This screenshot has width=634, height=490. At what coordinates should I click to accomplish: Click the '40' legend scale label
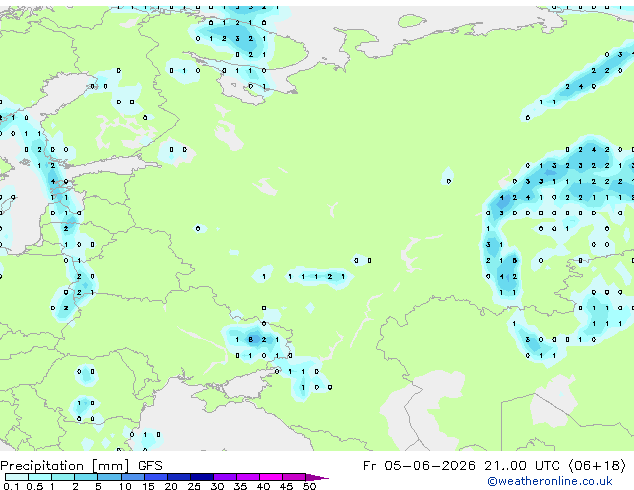pyautogui.click(x=263, y=486)
